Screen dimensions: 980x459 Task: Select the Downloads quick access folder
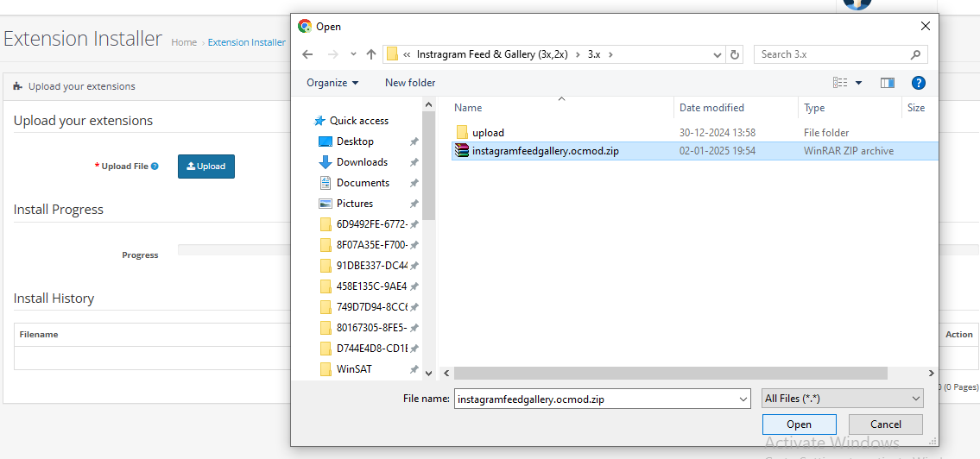point(362,162)
